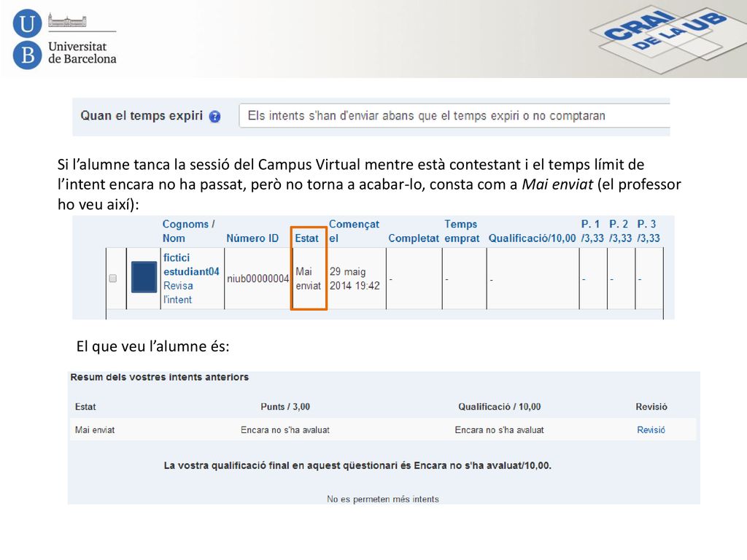Screen dimensions: 747x560
Task: Sort by the Completat column header
Action: 413,238
